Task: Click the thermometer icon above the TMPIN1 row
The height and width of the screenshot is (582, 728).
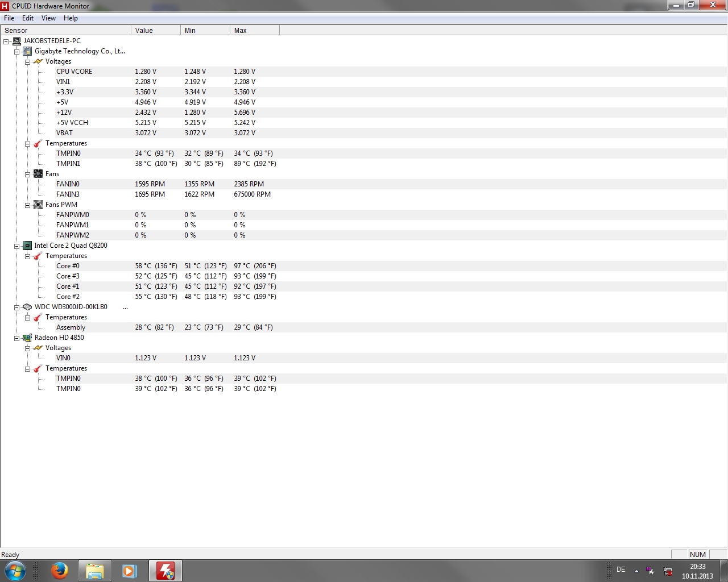Action: [x=38, y=143]
